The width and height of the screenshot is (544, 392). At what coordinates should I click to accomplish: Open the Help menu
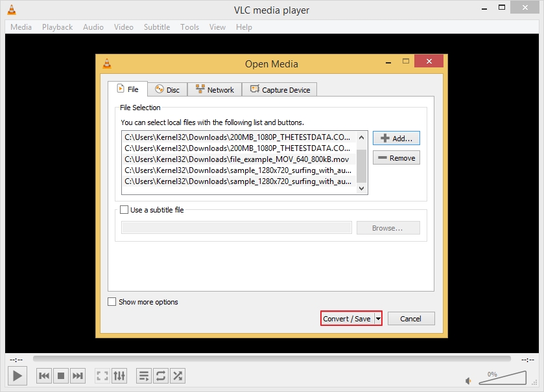point(244,27)
